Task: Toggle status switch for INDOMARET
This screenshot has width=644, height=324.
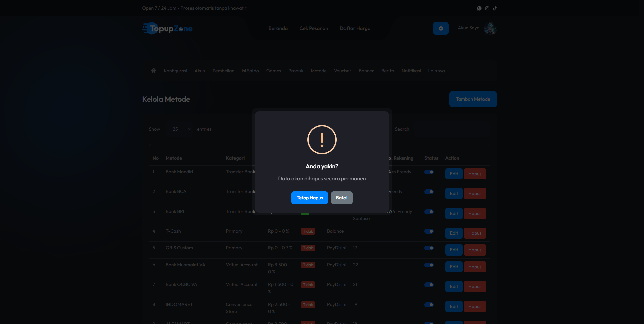Action: pyautogui.click(x=429, y=305)
